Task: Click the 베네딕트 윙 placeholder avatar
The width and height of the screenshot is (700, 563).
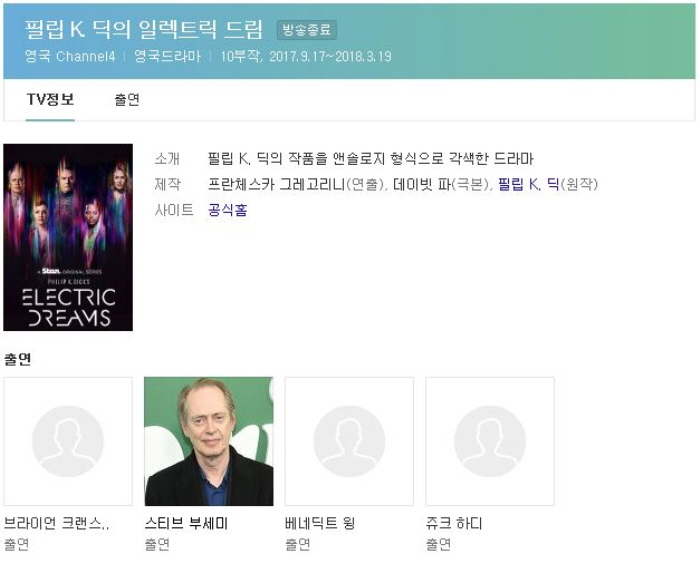Action: tap(349, 441)
